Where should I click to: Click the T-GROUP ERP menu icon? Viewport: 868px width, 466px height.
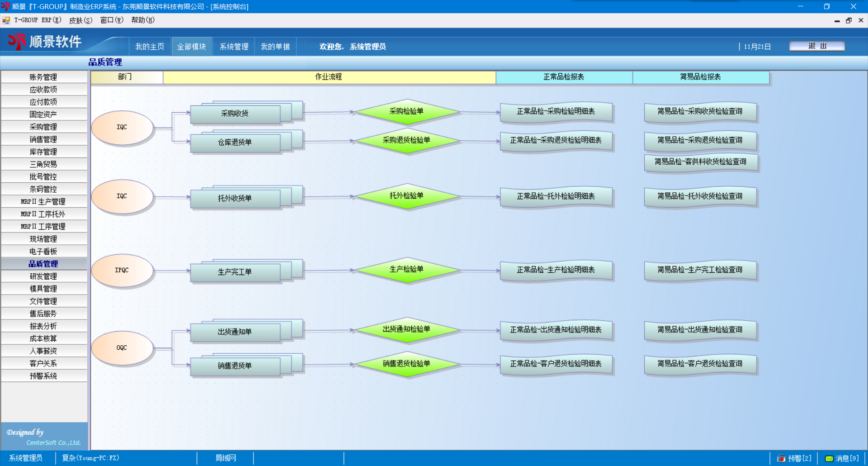pyautogui.click(x=6, y=20)
